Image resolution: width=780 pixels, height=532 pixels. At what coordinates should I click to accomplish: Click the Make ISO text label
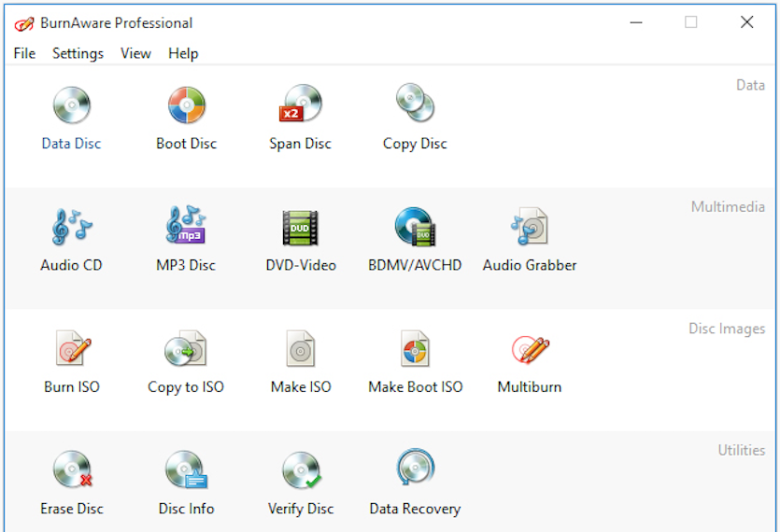(x=301, y=387)
